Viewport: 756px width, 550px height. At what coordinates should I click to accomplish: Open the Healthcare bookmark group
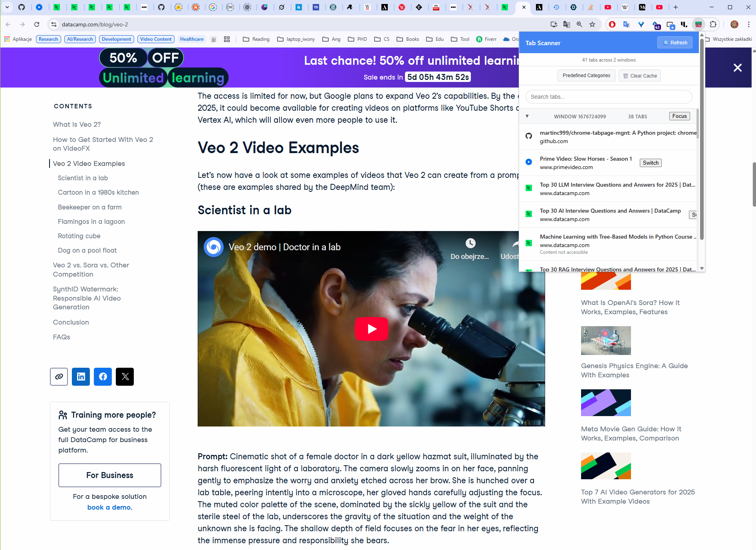point(192,39)
